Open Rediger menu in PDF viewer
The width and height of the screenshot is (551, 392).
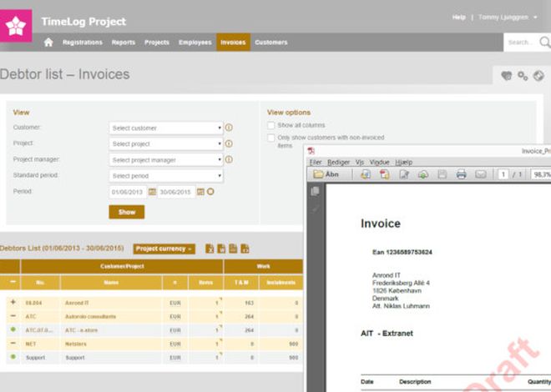point(338,162)
